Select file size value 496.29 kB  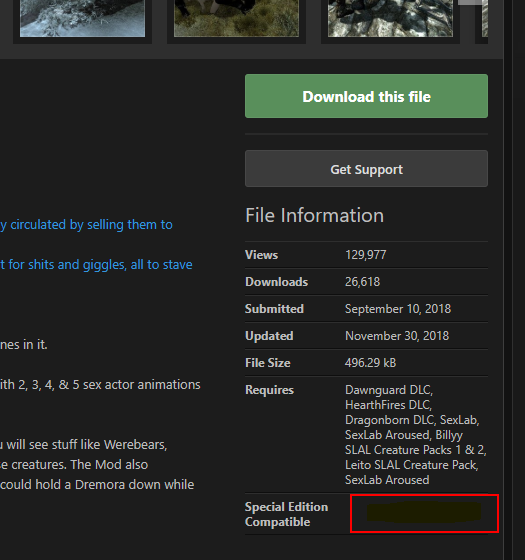[x=370, y=363]
